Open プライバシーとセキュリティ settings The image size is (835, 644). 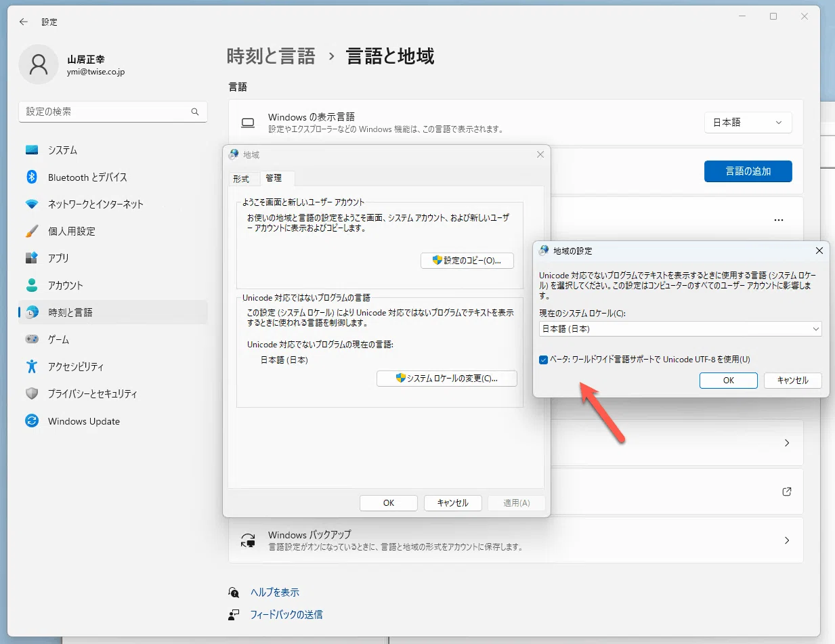click(x=113, y=394)
